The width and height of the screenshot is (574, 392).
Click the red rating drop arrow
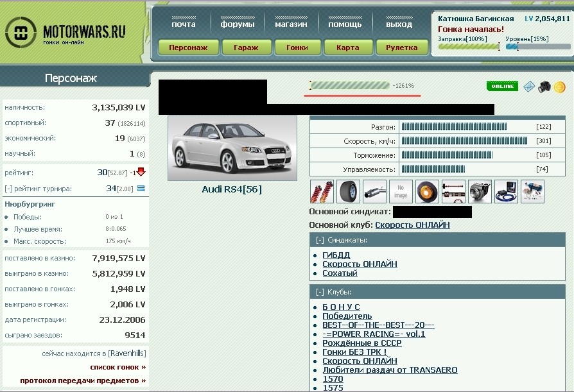[141, 172]
